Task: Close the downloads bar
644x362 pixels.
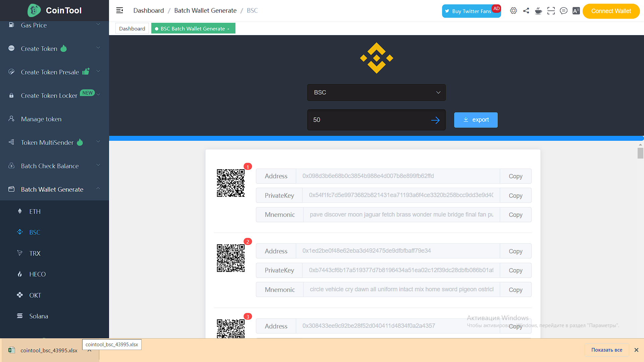Action: click(x=636, y=350)
